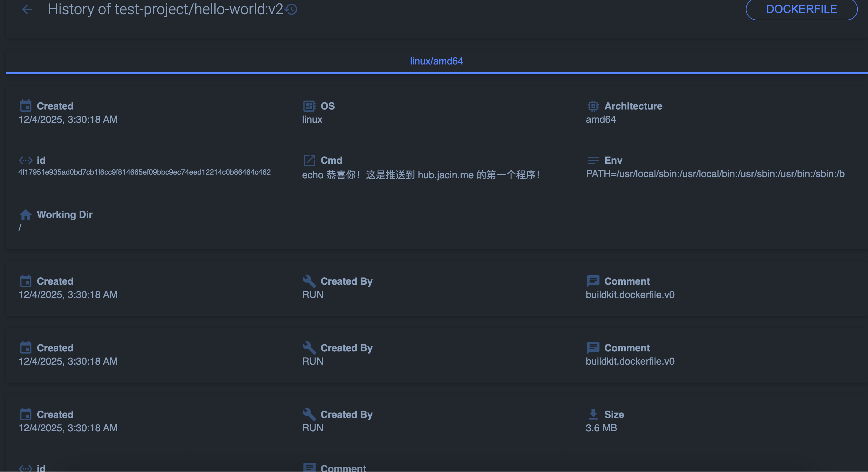Click the Cmd launch icon
Viewport: 868px width, 472px height.
[309, 160]
